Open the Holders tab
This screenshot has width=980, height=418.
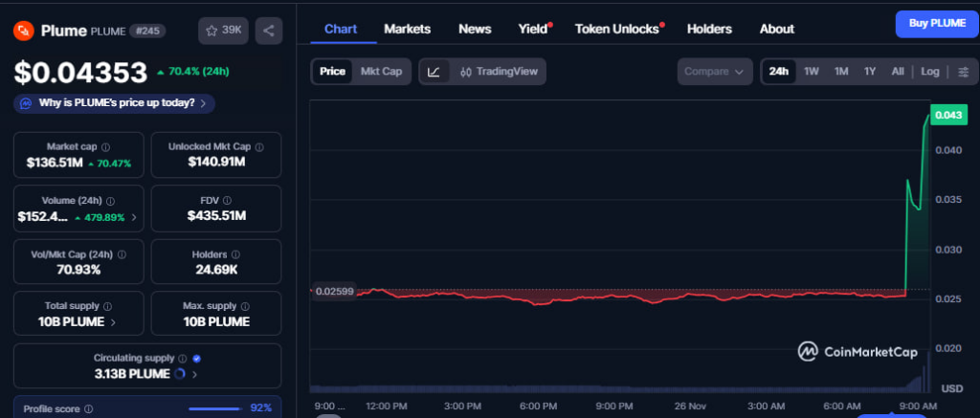(709, 29)
